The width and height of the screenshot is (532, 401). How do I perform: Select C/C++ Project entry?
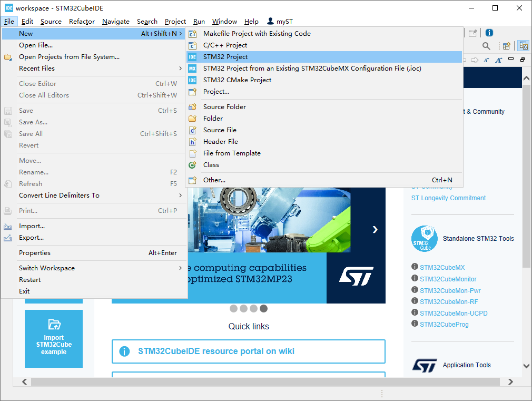coord(324,45)
